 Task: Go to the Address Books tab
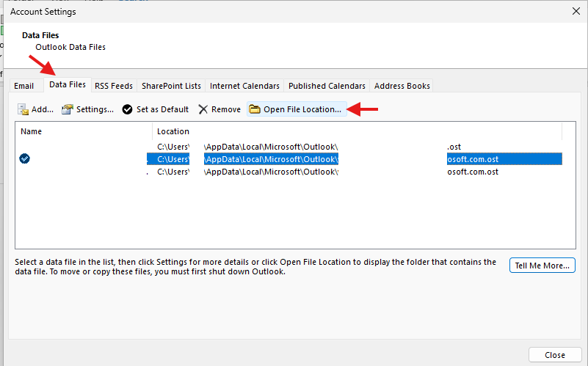coord(402,86)
